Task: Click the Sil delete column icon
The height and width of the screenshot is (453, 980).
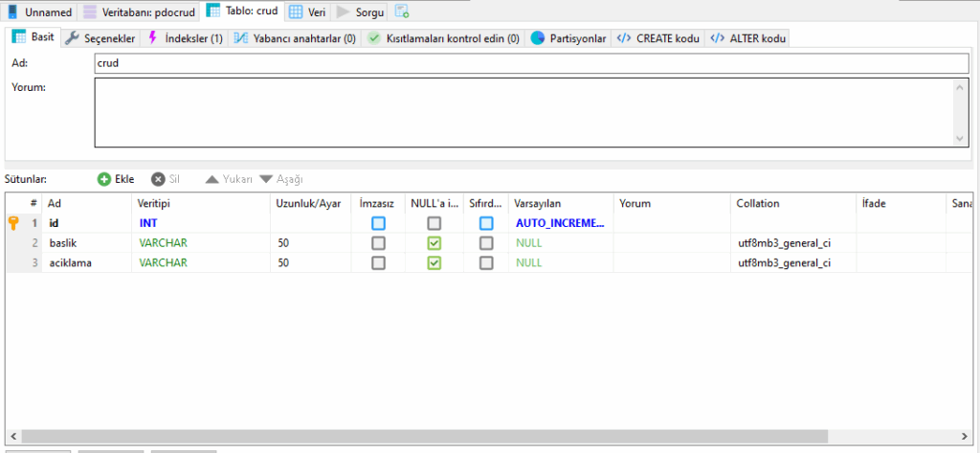Action: point(159,179)
